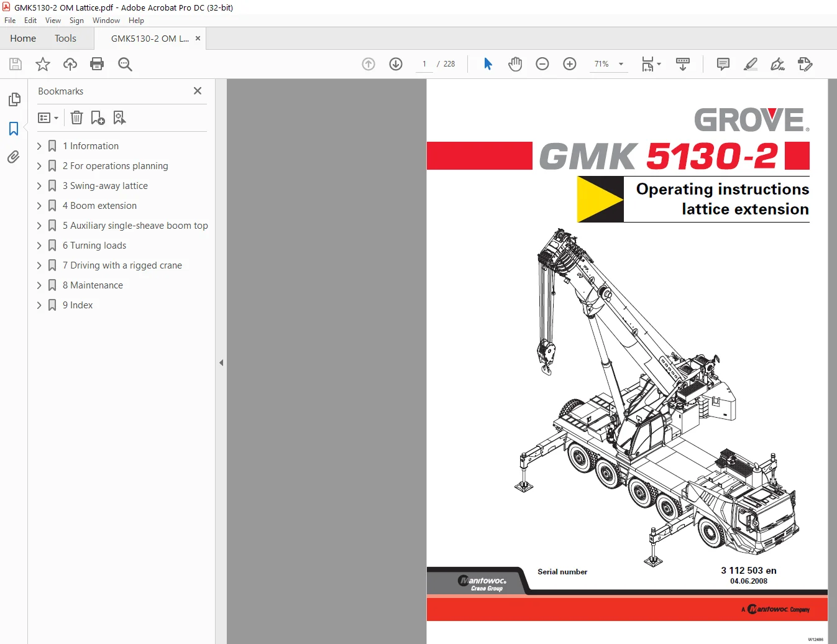Close the GMK5130-2 document tab
The height and width of the screenshot is (644, 837).
[x=198, y=39]
